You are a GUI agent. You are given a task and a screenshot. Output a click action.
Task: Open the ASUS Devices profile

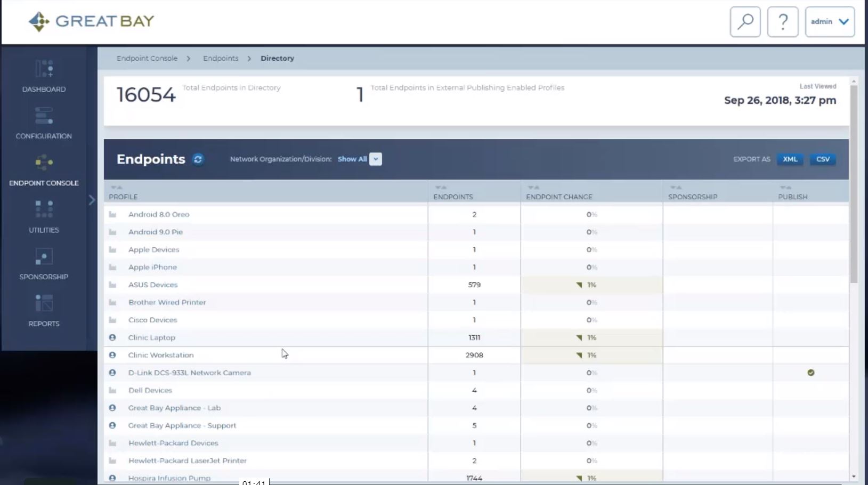pos(153,285)
